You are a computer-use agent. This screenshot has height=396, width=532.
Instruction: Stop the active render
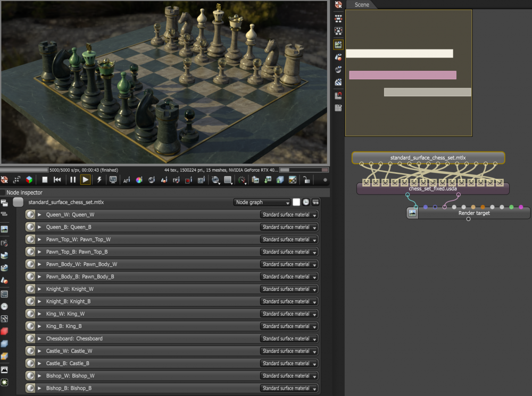tap(45, 180)
